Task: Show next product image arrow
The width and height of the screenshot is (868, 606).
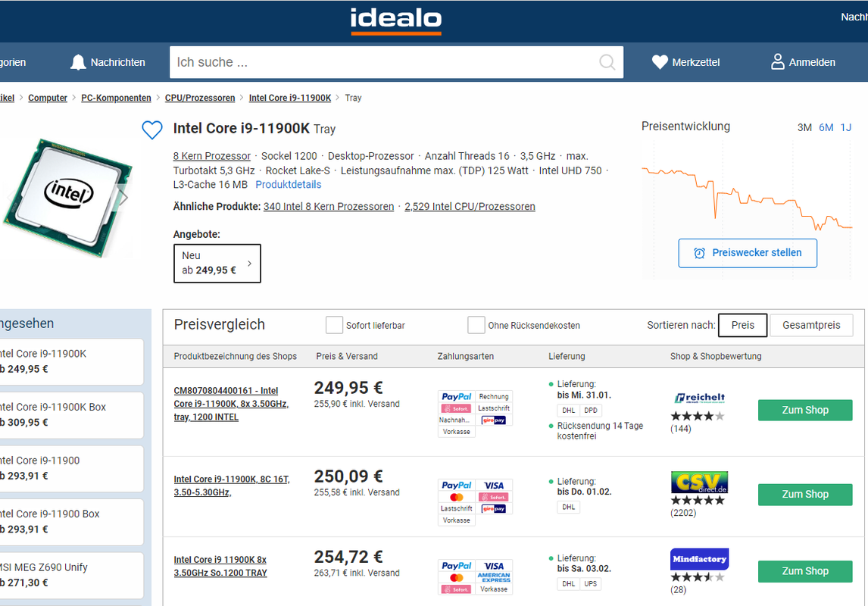Action: (123, 197)
